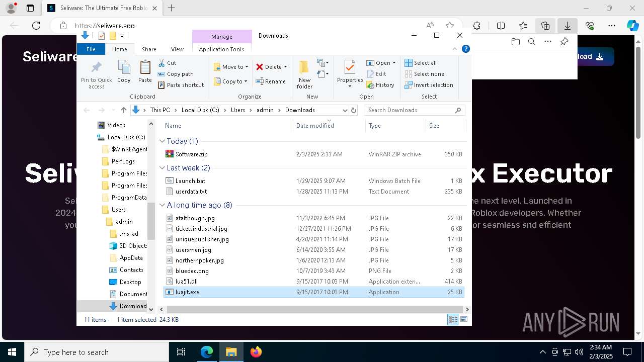Open Desktop in navigation pane
Viewport: 644px width, 362px height.
coord(130,282)
